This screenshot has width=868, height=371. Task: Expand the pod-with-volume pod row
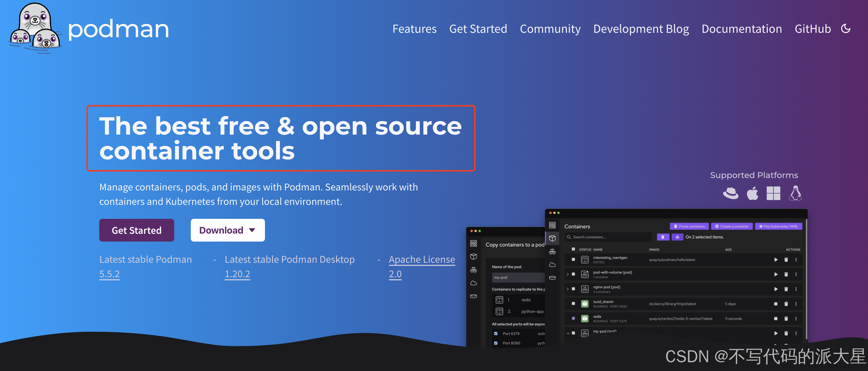point(568,274)
